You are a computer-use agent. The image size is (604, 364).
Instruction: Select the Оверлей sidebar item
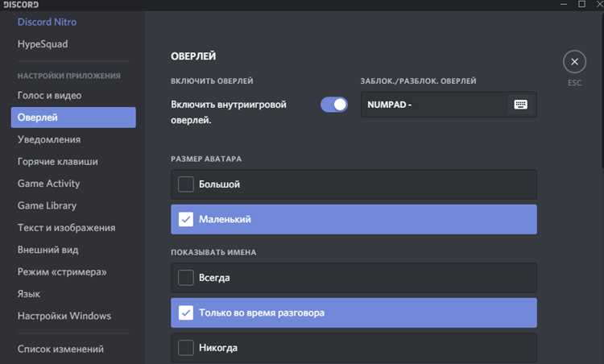[73, 118]
